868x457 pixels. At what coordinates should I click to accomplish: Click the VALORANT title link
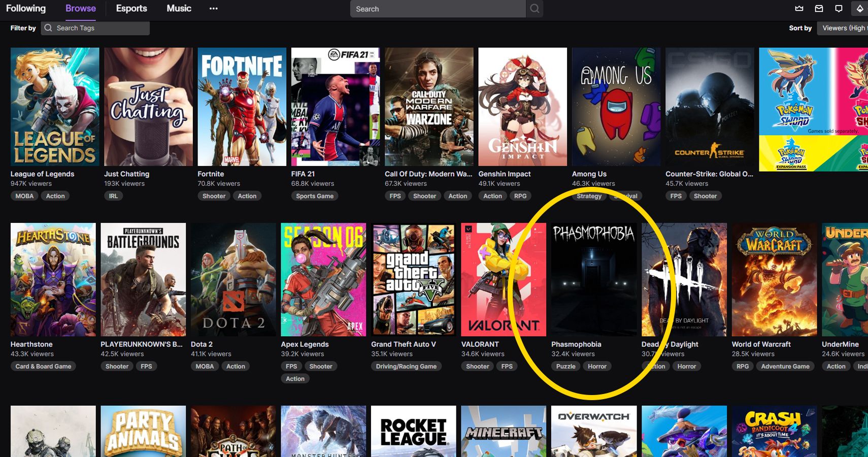pyautogui.click(x=480, y=344)
